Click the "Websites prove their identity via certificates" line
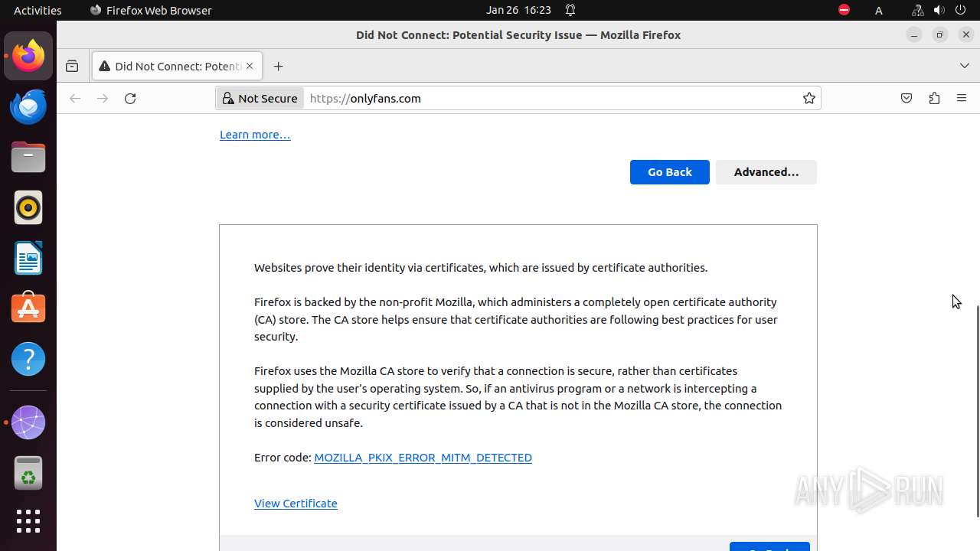980x551 pixels. point(481,268)
